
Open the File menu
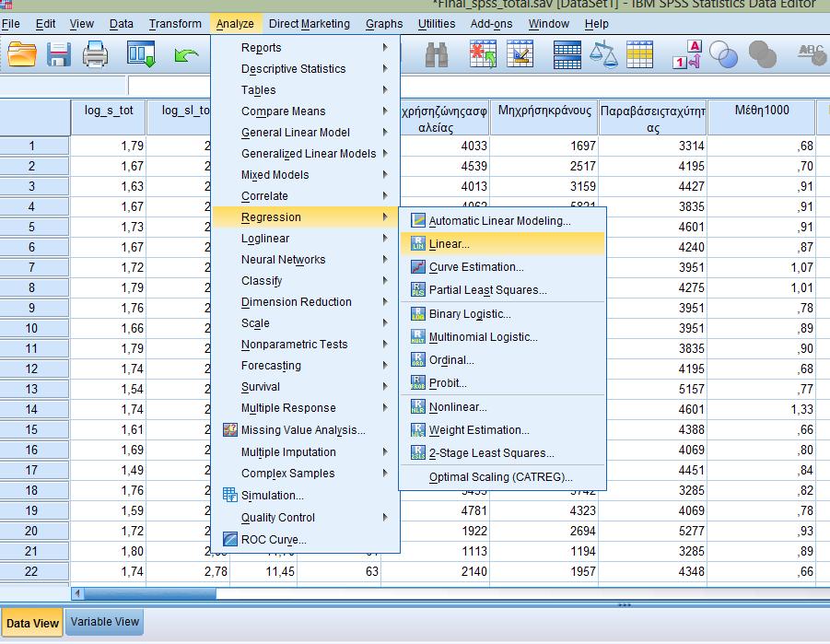(10, 24)
